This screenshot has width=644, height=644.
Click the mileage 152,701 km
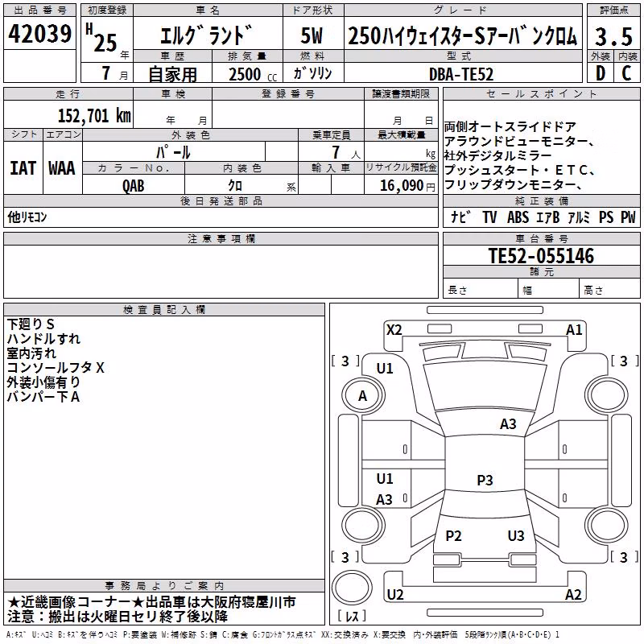(x=94, y=116)
